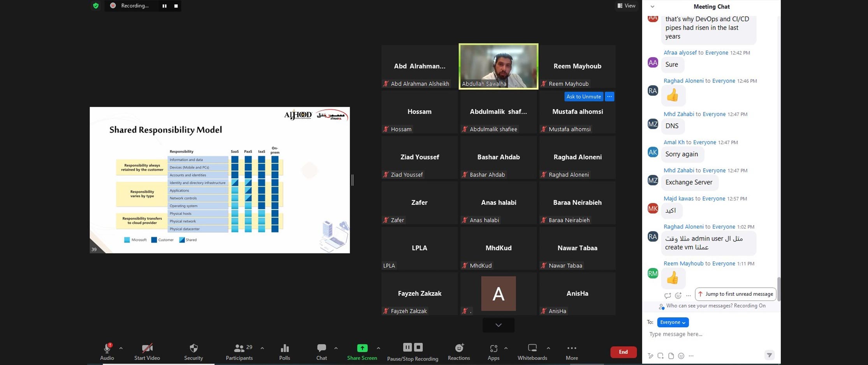The width and height of the screenshot is (868, 365).
Task: Open the Everyone recipient dropdown
Action: pyautogui.click(x=673, y=322)
